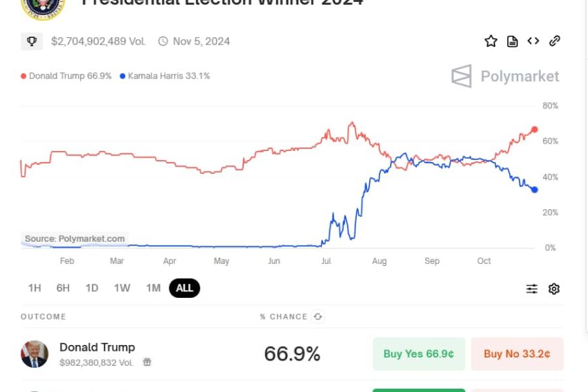
Task: Select the 1W time range
Action: coord(122,288)
